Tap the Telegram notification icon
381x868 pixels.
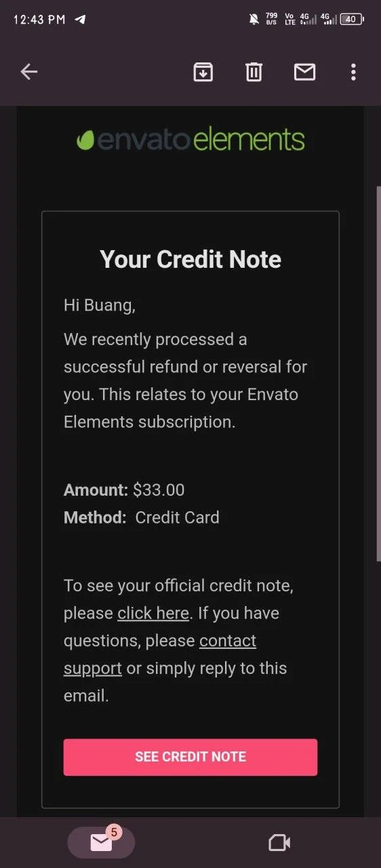80,19
